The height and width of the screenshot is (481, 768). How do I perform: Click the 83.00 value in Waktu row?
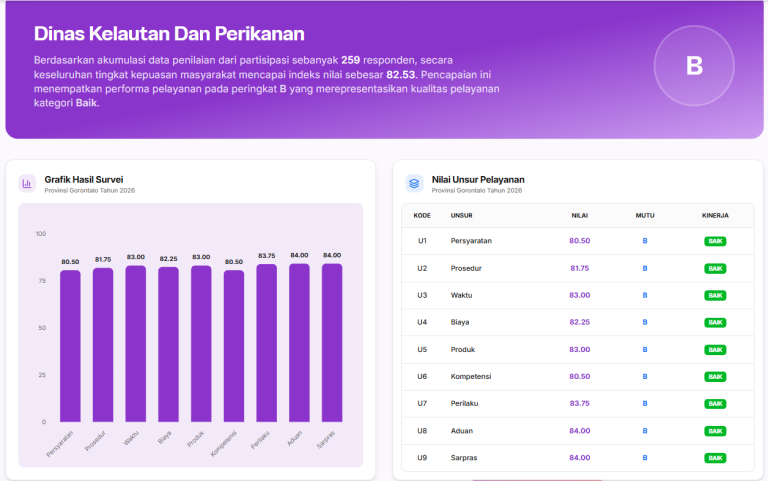click(x=579, y=295)
